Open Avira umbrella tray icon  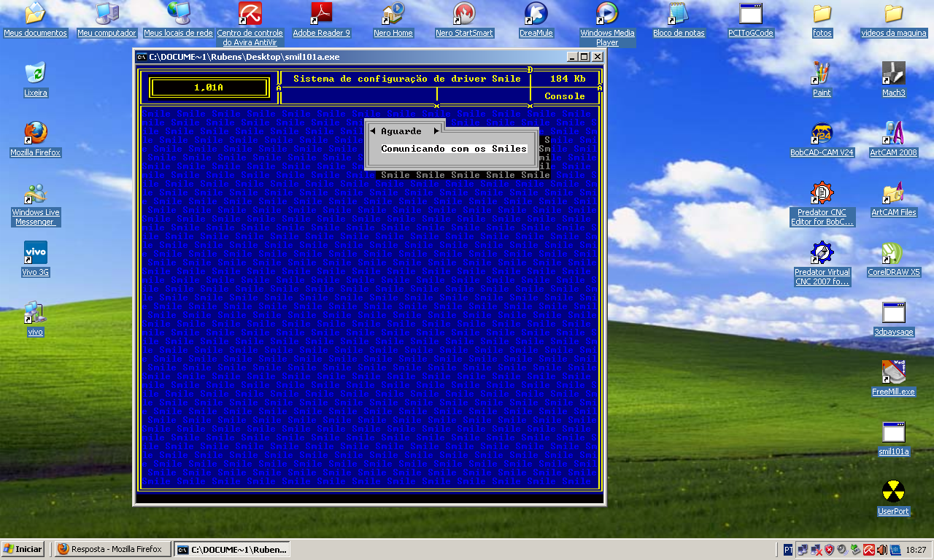pyautogui.click(x=869, y=550)
